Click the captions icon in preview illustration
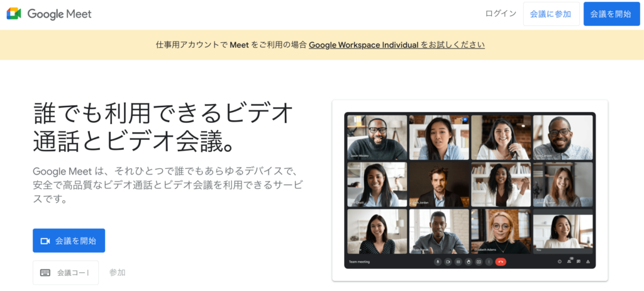The image size is (644, 291). 458,262
